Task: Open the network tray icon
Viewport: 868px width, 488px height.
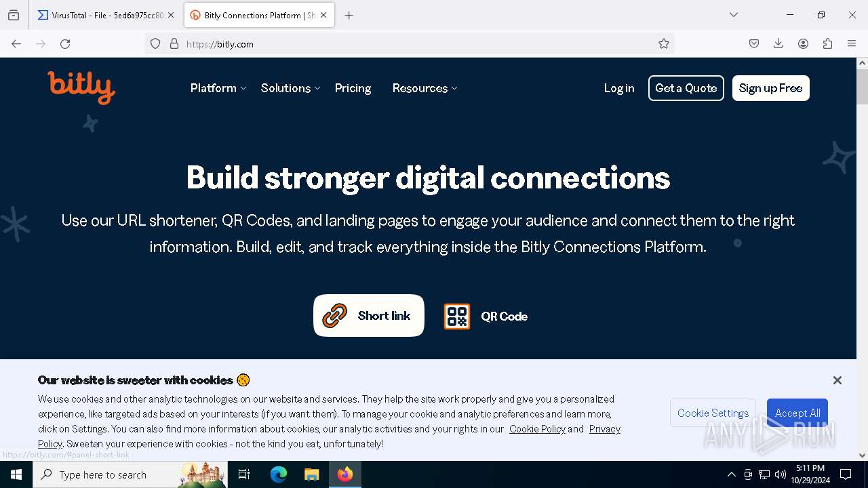Action: click(764, 474)
